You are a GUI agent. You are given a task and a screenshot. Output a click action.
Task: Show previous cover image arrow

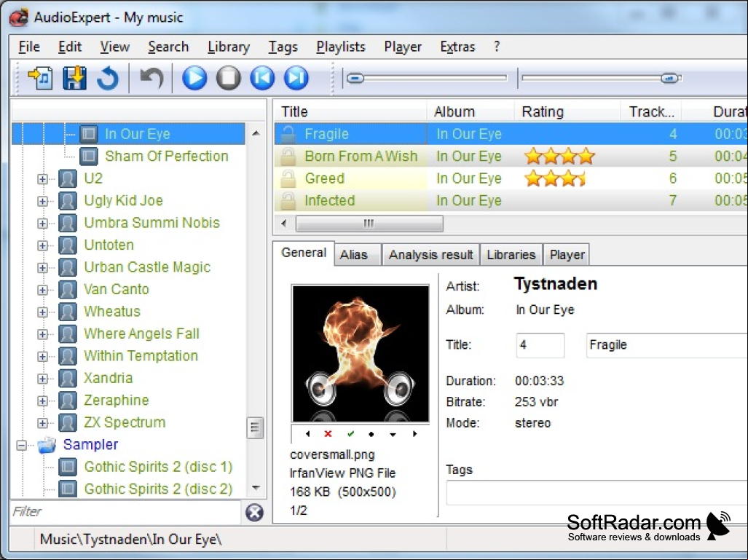[307, 433]
